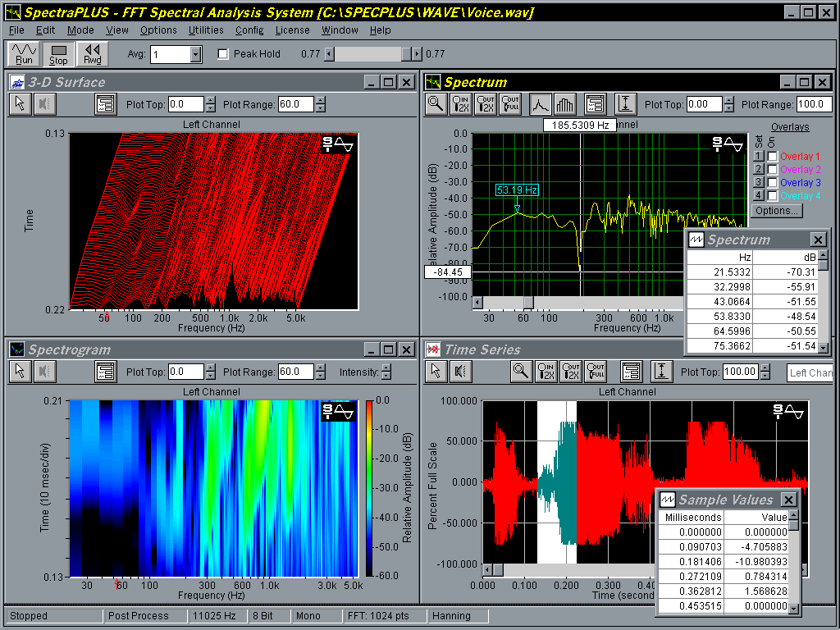The width and height of the screenshot is (840, 630).
Task: Open the Config menu
Action: pos(249,30)
